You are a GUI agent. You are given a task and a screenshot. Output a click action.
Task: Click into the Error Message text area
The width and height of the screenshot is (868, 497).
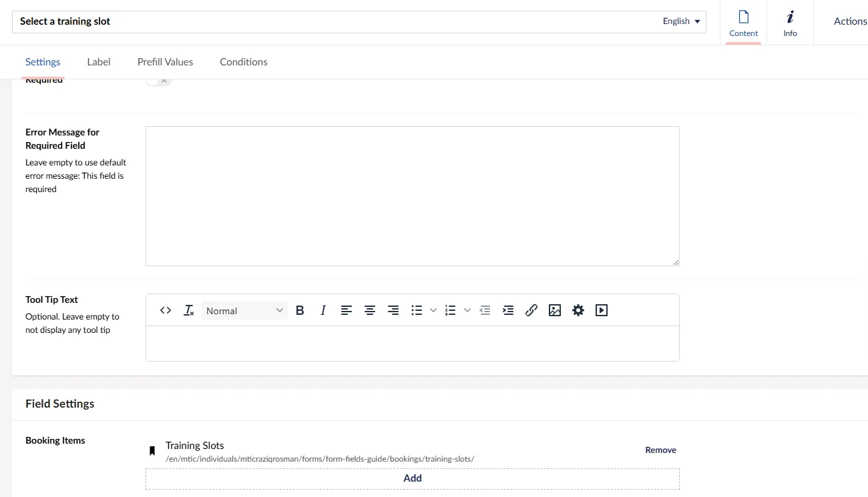tap(412, 196)
